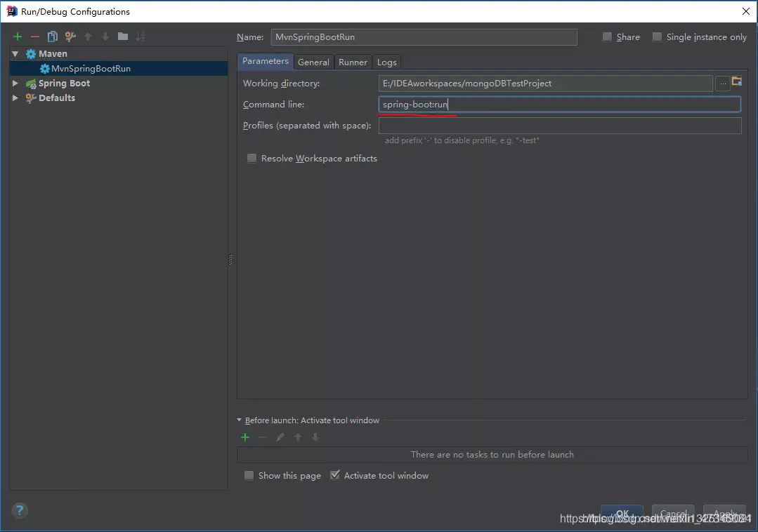Move configuration down with toolbar arrow
758x532 pixels.
click(105, 36)
